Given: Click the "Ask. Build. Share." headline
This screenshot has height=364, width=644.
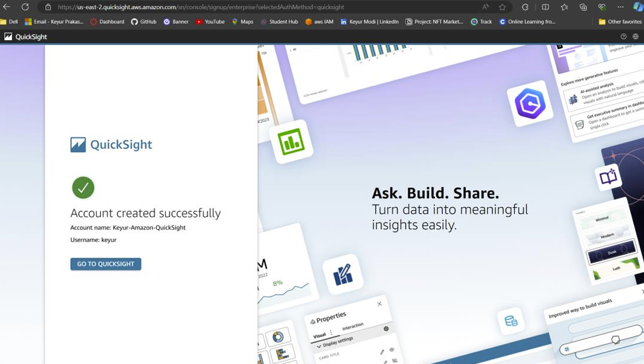Looking at the screenshot, I should point(436,193).
